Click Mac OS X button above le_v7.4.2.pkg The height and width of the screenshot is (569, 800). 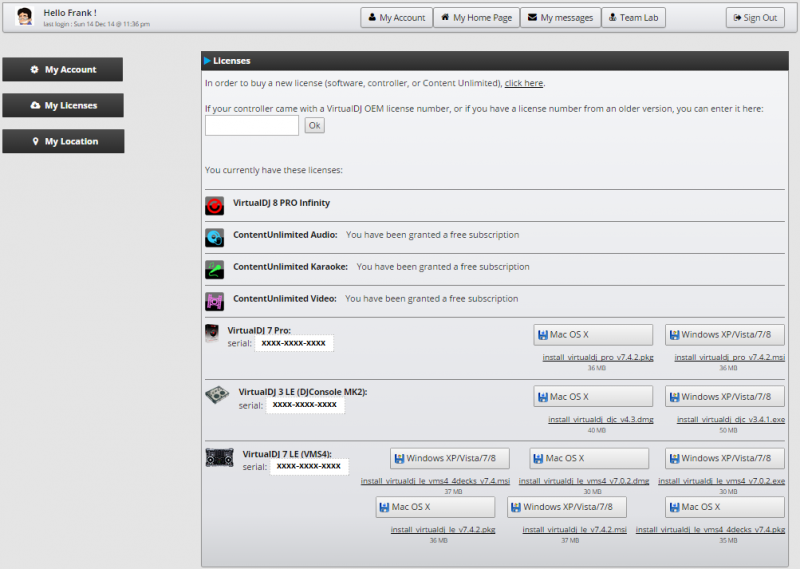pos(435,507)
